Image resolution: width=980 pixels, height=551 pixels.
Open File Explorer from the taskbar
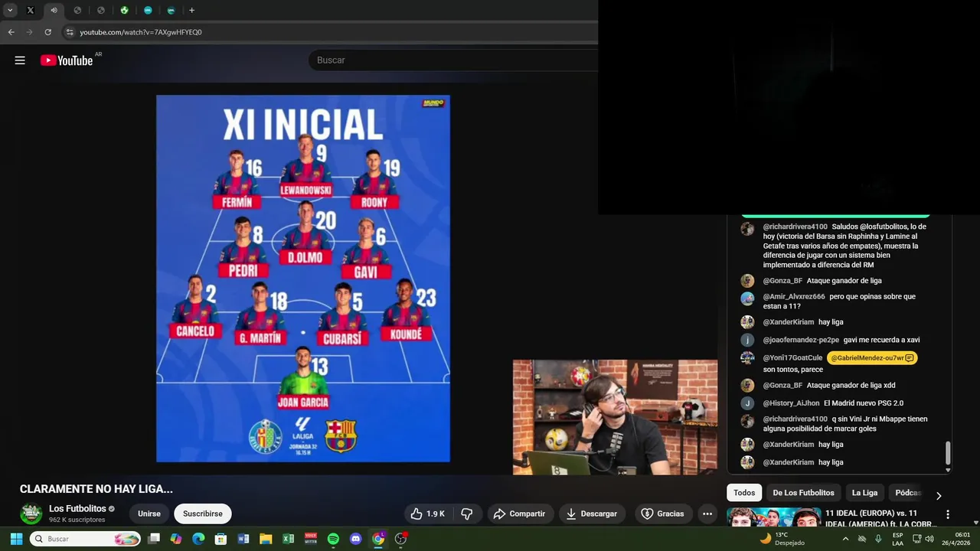pos(266,539)
